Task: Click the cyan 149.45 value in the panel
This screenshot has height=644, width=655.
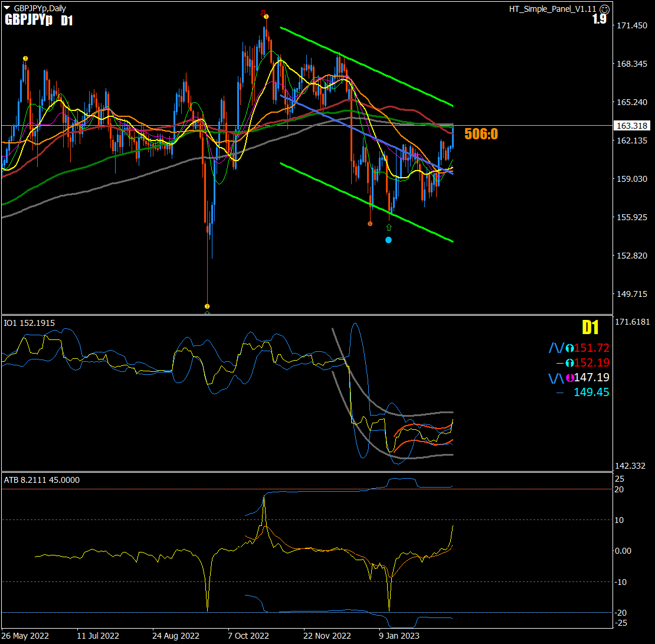Action: [591, 393]
